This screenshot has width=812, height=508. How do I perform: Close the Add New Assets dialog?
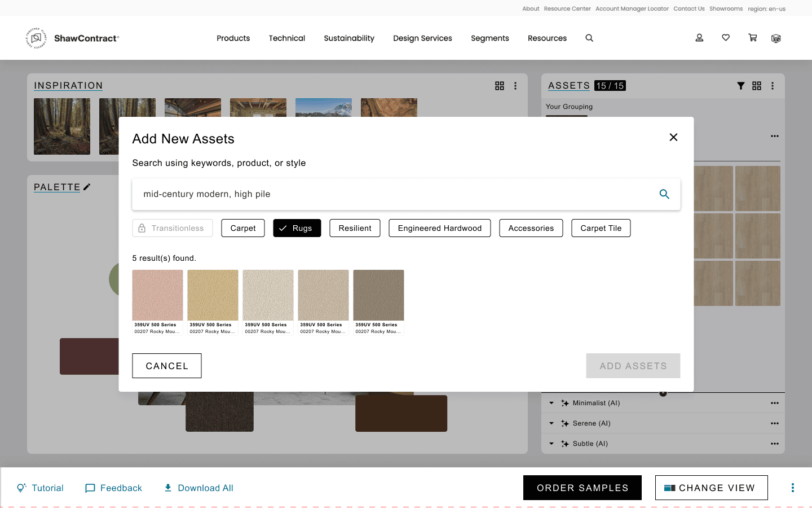click(x=673, y=137)
